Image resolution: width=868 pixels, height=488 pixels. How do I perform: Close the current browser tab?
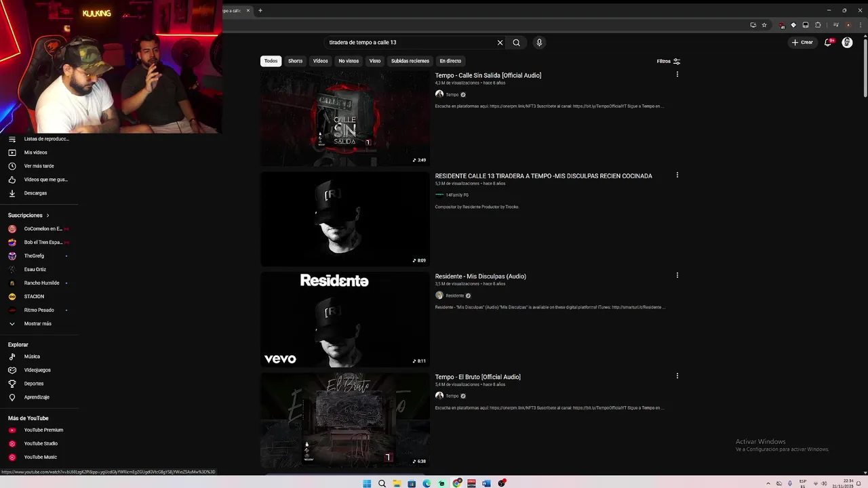pyautogui.click(x=248, y=10)
